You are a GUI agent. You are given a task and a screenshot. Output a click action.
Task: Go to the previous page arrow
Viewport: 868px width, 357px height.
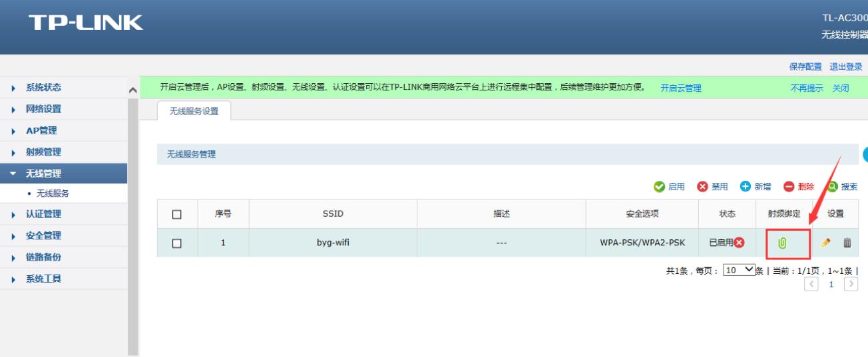tap(811, 285)
